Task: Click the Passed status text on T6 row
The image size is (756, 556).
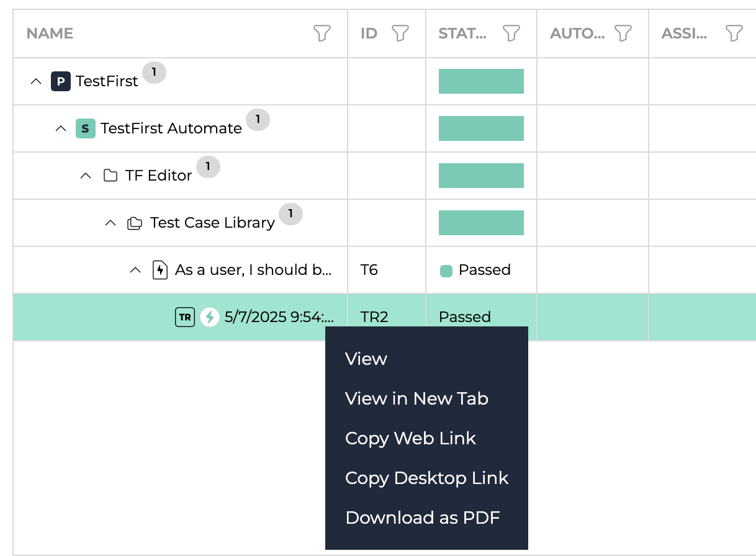Action: [x=485, y=270]
